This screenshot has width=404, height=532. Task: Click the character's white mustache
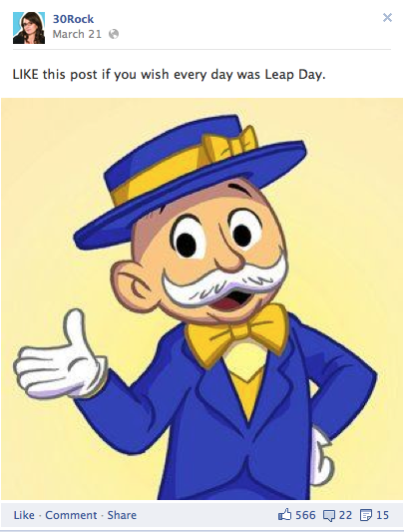click(223, 281)
